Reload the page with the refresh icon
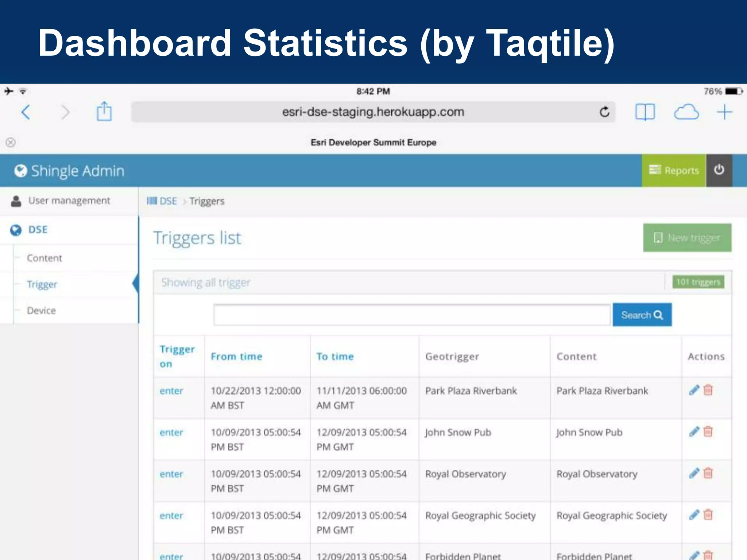 [x=604, y=112]
